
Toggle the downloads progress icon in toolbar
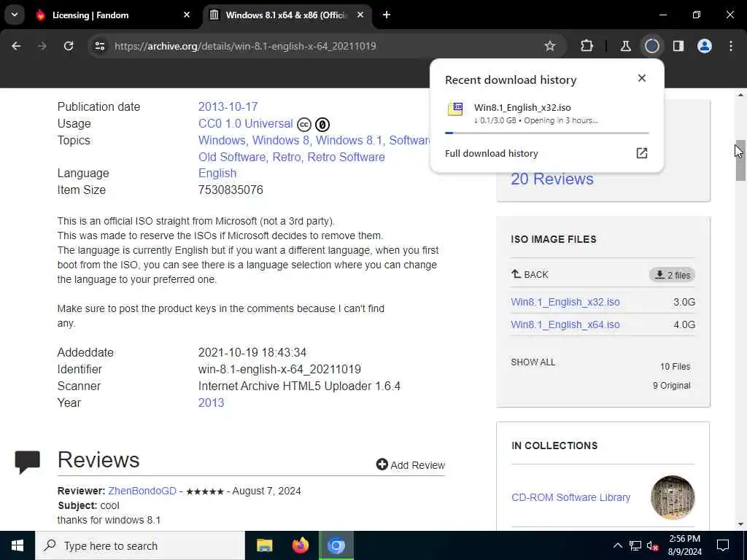pos(651,46)
